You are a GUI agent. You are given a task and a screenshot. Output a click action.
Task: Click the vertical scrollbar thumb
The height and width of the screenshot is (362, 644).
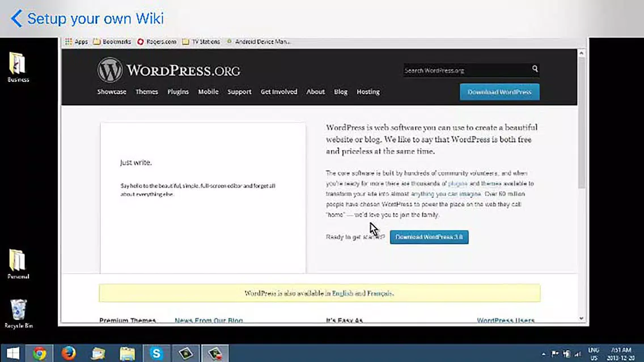(581, 123)
